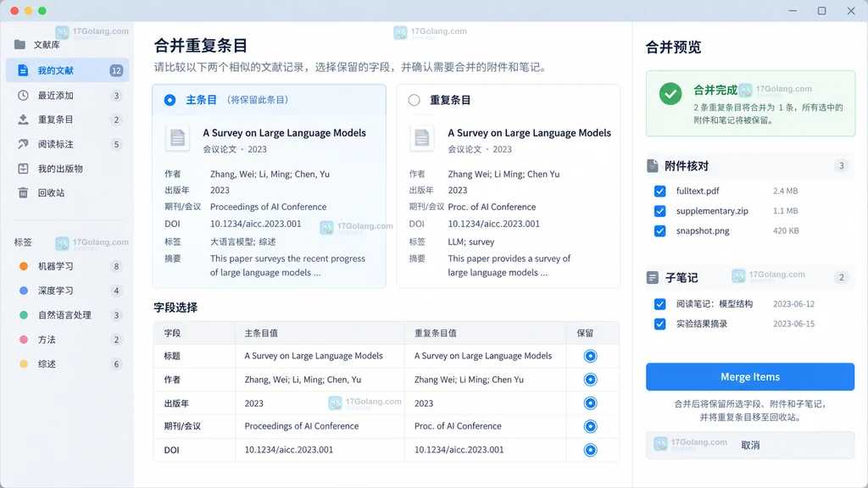
Task: Click 12 count badge on 我的文献
Action: click(116, 70)
